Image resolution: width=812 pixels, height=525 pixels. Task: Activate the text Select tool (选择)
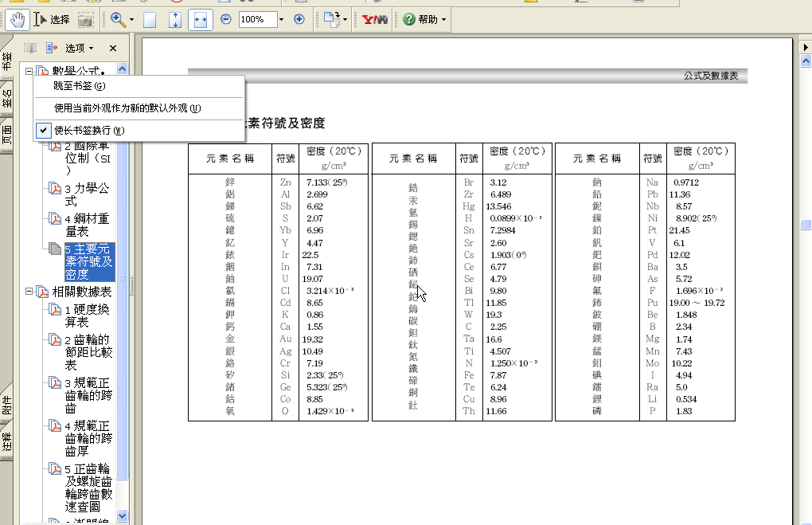click(52, 20)
